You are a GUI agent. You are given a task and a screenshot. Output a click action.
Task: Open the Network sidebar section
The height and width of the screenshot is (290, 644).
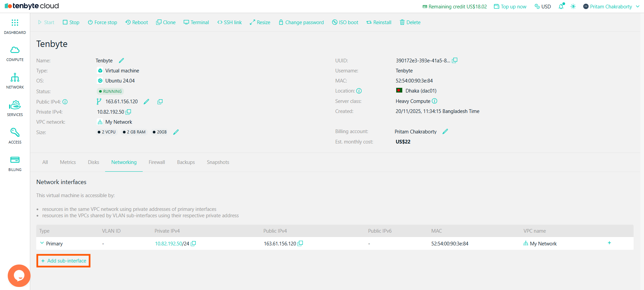(x=15, y=81)
